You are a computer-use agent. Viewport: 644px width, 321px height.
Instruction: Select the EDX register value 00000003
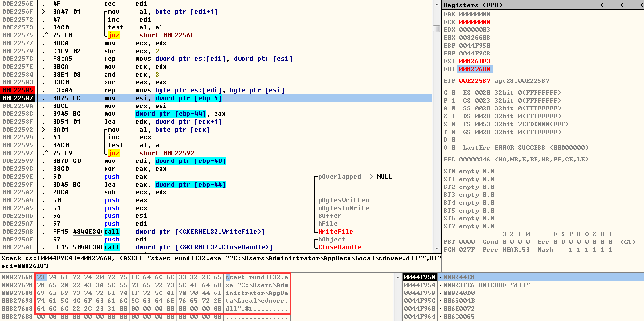tap(475, 29)
